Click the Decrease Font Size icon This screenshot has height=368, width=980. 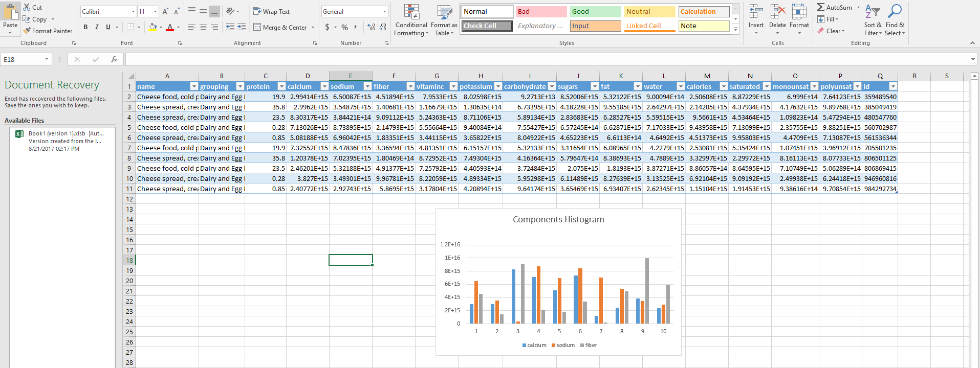click(x=177, y=11)
